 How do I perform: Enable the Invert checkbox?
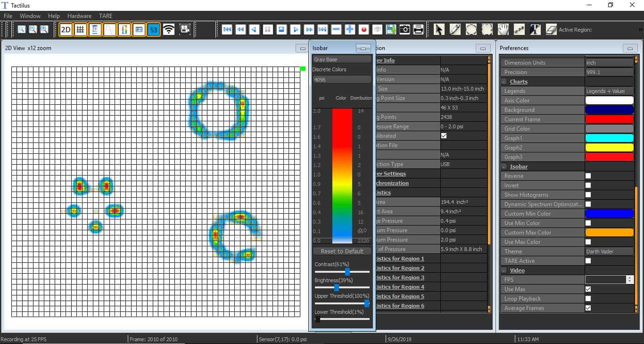coord(588,185)
